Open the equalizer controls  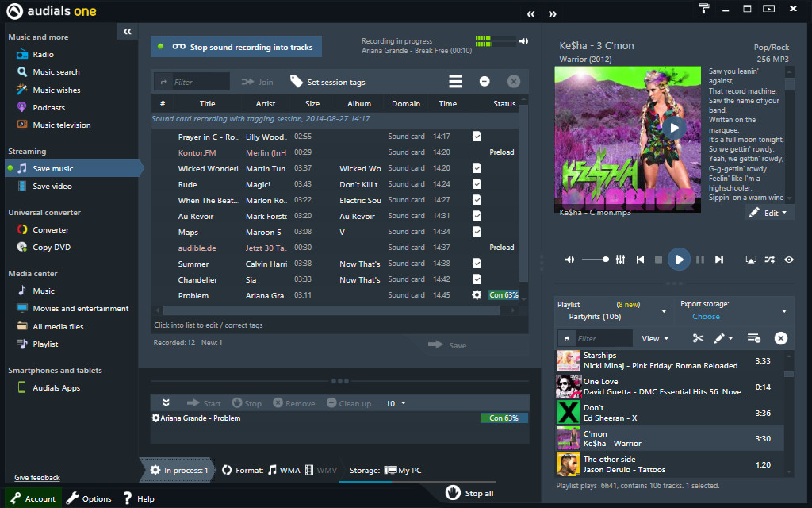(621, 259)
